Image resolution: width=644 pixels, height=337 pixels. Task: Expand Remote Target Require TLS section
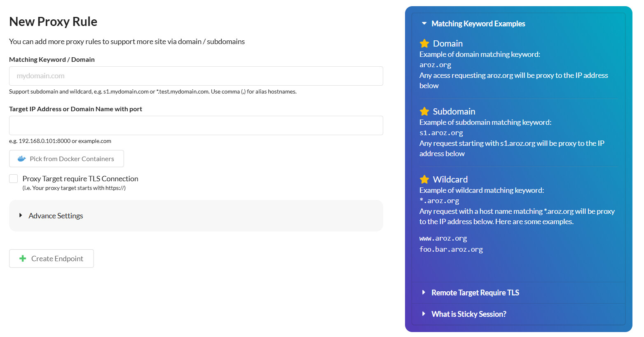point(475,293)
